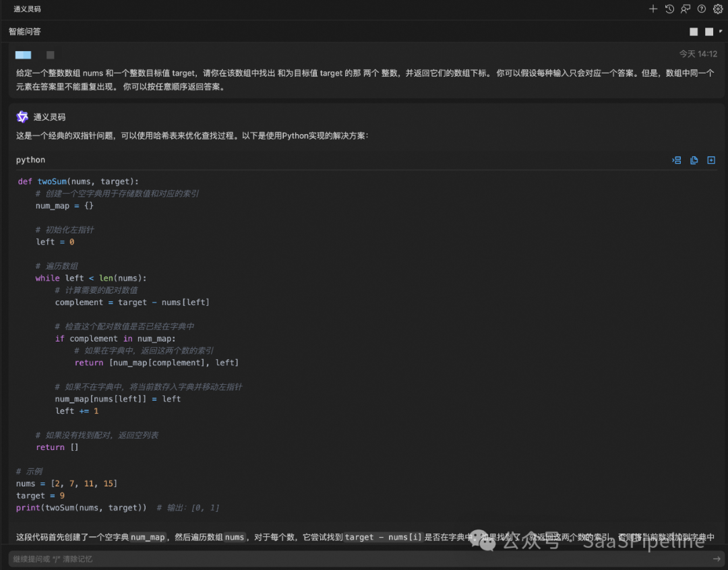Open settings with the gear icon

[x=718, y=9]
